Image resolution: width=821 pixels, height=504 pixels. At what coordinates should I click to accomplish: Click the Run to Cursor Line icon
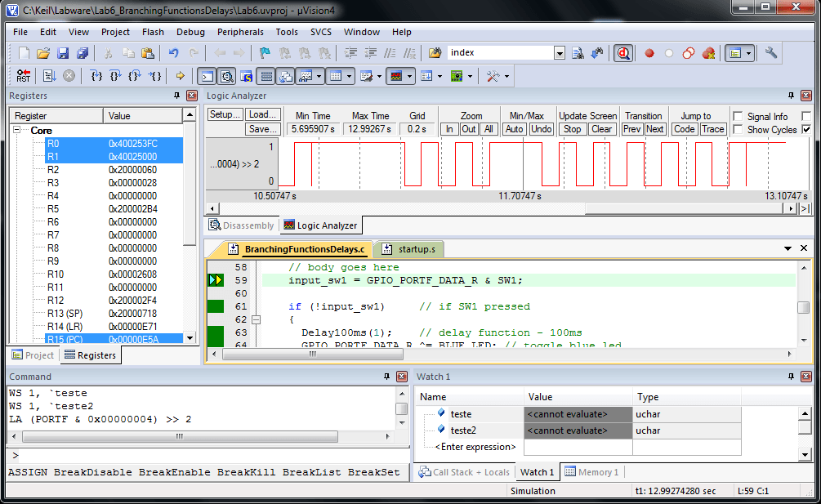(154, 76)
